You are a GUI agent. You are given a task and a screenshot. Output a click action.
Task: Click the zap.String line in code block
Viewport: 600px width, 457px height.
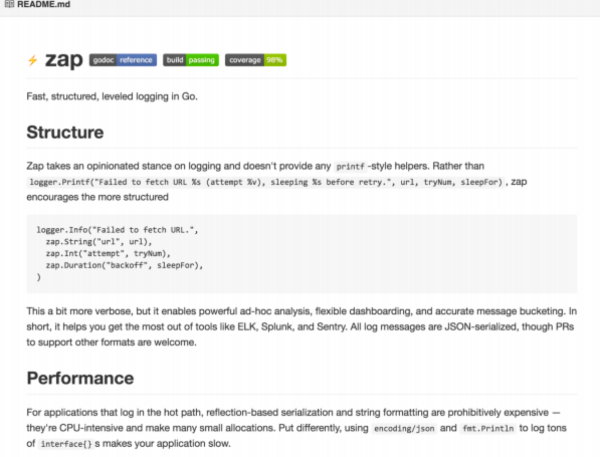tap(91, 242)
